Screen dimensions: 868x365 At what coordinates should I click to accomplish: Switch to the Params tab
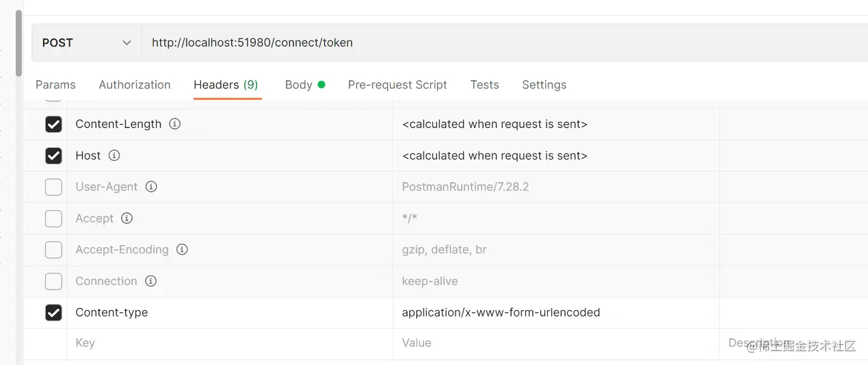point(55,85)
